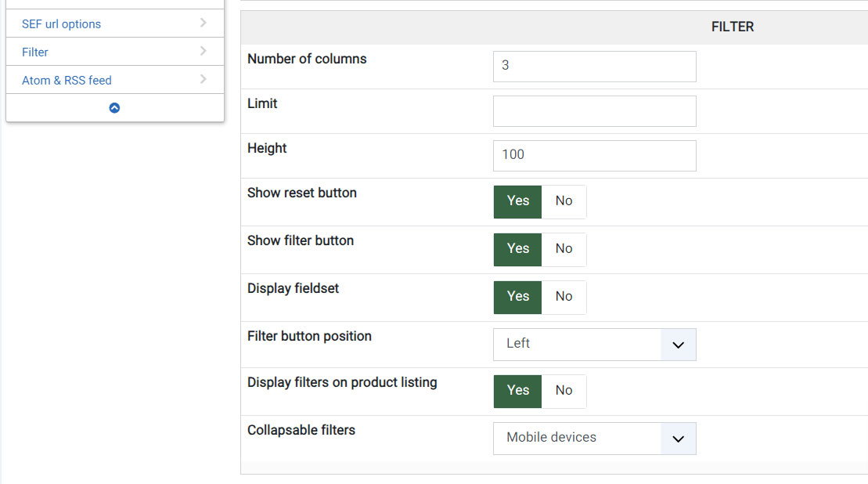Click the 'Show reset button' label

click(x=301, y=193)
